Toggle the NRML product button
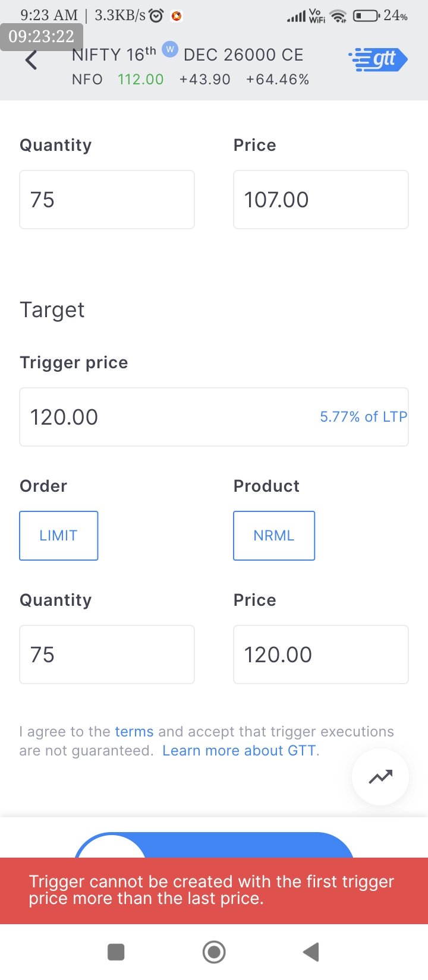The width and height of the screenshot is (428, 980). pos(274,536)
